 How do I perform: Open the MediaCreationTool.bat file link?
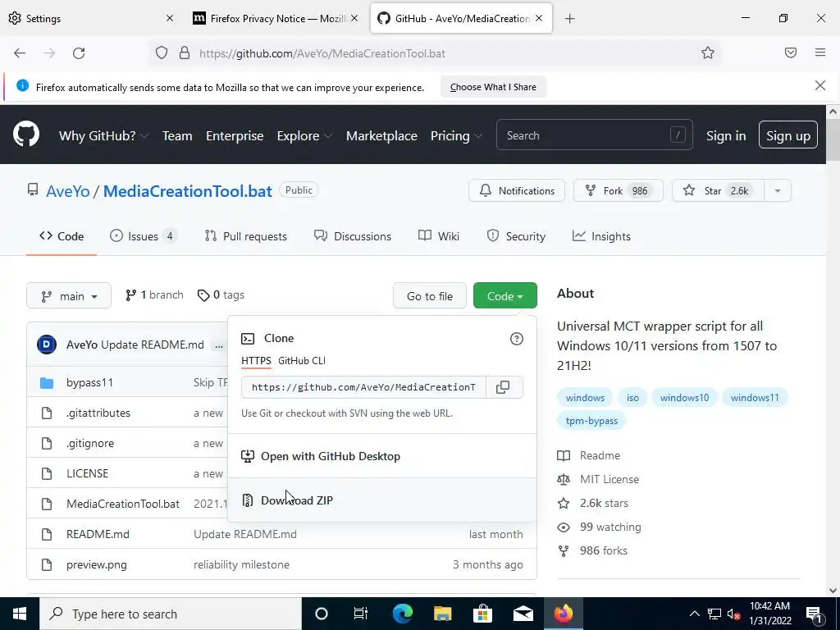point(123,504)
